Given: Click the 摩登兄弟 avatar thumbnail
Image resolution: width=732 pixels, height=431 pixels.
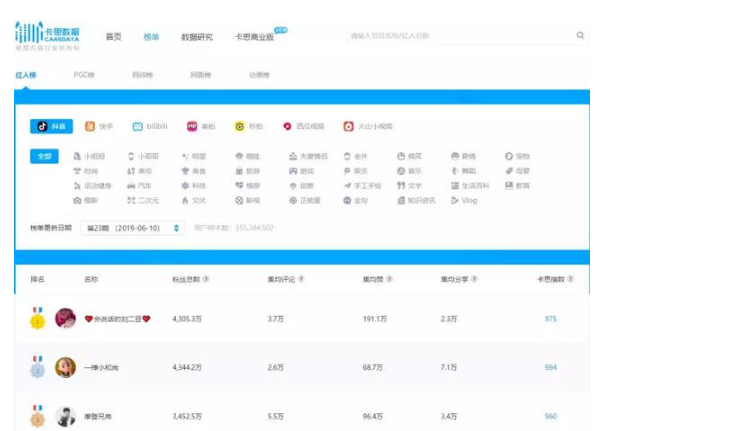Looking at the screenshot, I should (66, 416).
